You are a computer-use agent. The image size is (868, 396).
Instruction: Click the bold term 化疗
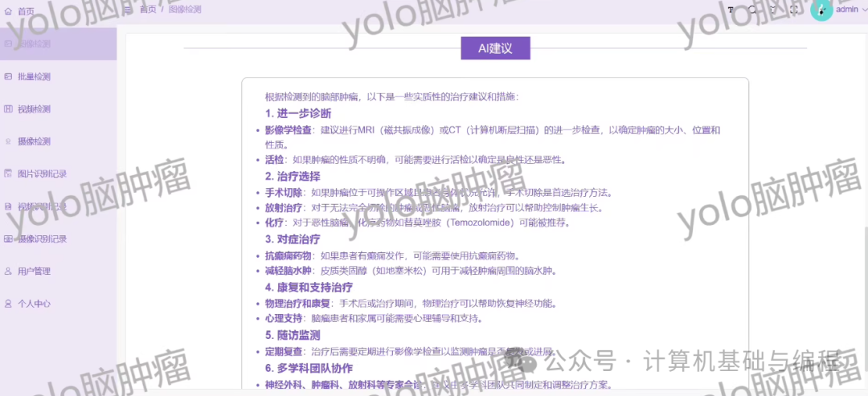pyautogui.click(x=273, y=222)
